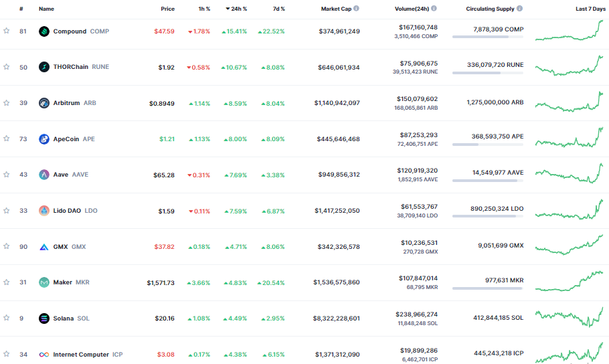
Task: Click the Compound coin logo icon
Action: 44,31
